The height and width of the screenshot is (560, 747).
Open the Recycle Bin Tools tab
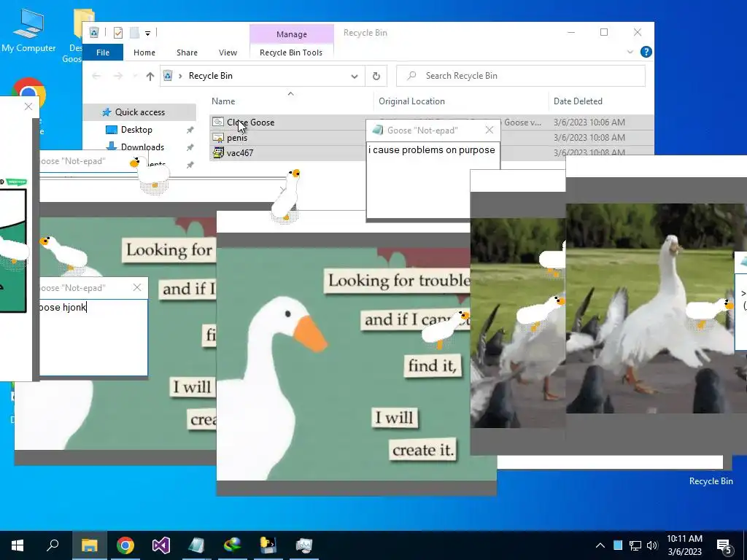(291, 52)
